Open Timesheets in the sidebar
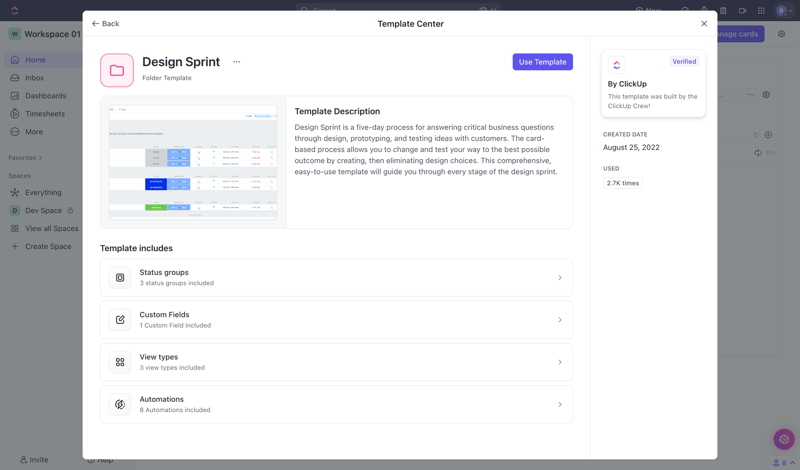This screenshot has height=470, width=800. pos(43,114)
